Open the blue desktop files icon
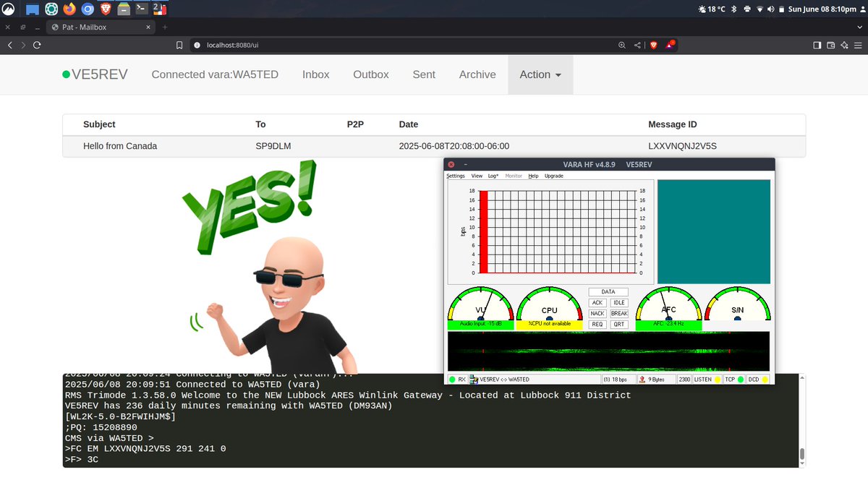The width and height of the screenshot is (868, 488). (x=33, y=9)
